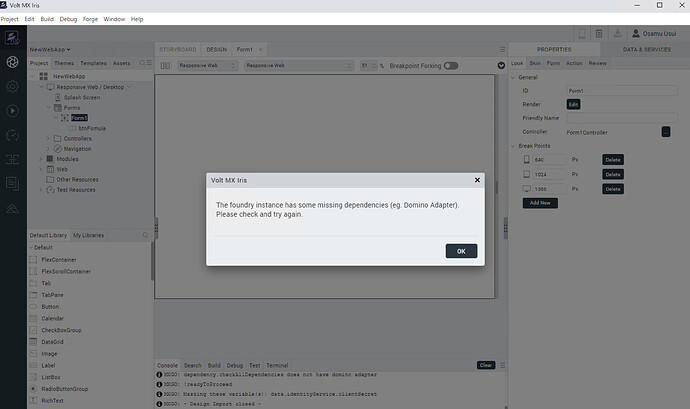Open the Help menu

[x=137, y=19]
